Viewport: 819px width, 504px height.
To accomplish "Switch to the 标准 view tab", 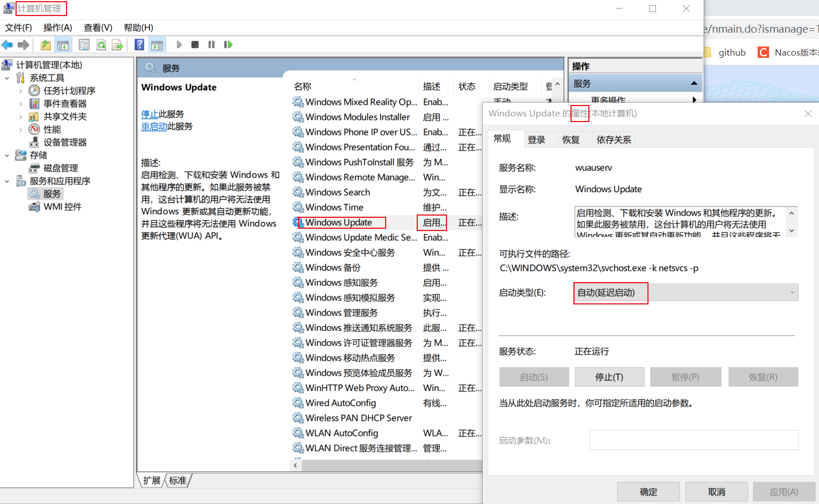I will 178,480.
